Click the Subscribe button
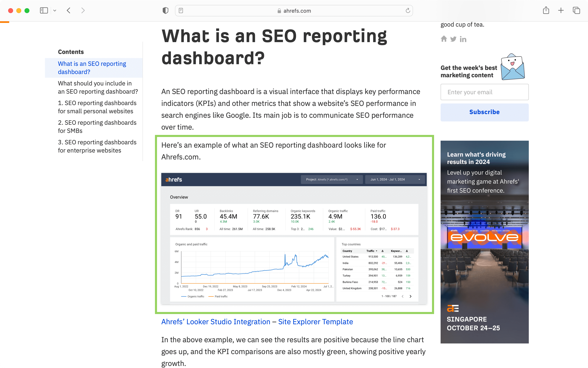Screen dimensions: 588x368 (484, 112)
